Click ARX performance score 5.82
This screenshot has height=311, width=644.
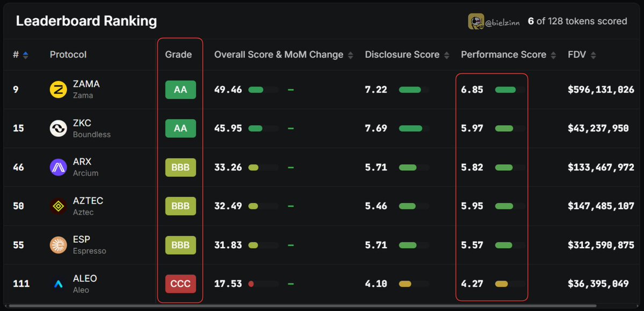tap(472, 167)
